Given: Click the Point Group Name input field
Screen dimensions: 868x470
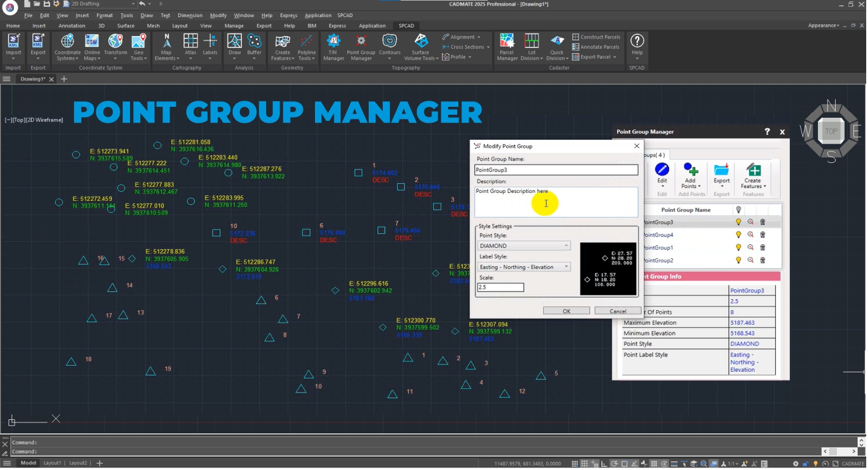Looking at the screenshot, I should [x=556, y=170].
